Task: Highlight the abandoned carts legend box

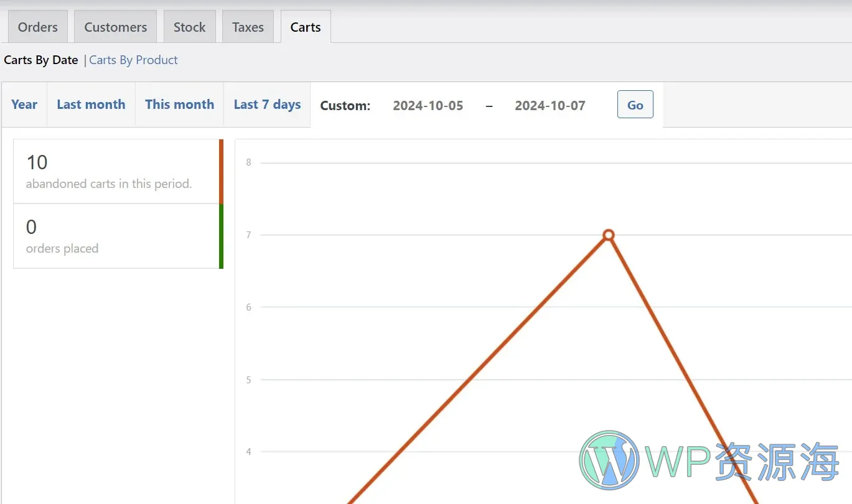Action: [118, 172]
